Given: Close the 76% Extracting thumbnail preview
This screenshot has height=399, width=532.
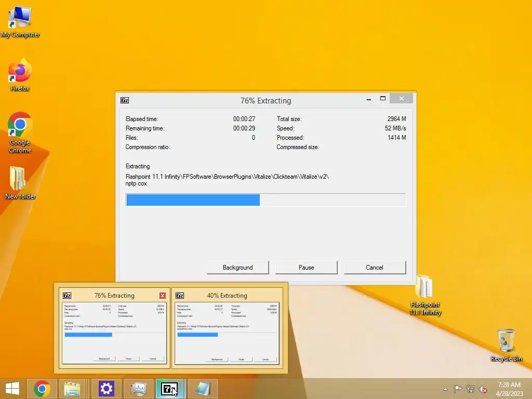Looking at the screenshot, I should pyautogui.click(x=163, y=296).
